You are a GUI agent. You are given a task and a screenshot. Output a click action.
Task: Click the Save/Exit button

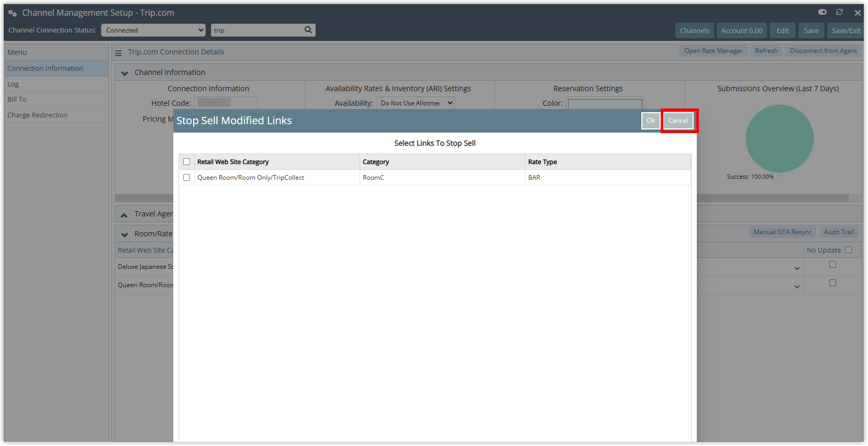point(845,30)
